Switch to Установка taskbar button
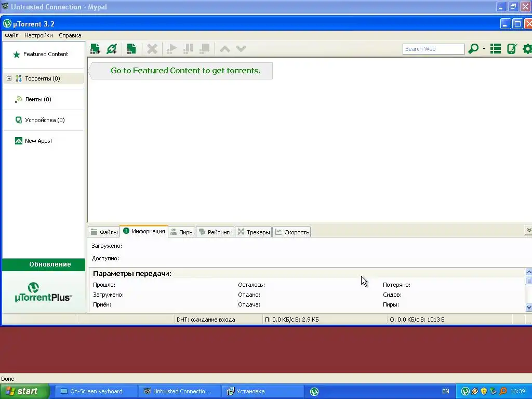The height and width of the screenshot is (399, 532). 262,392
